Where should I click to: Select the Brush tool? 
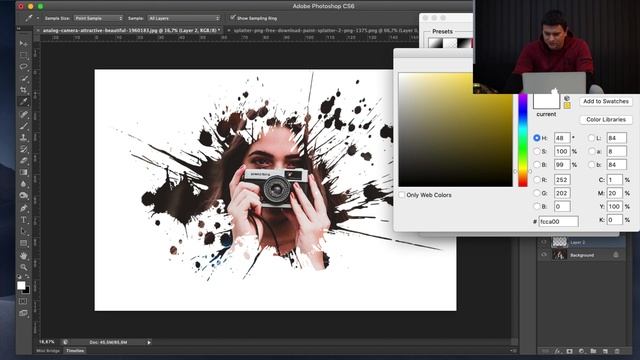pyautogui.click(x=23, y=126)
